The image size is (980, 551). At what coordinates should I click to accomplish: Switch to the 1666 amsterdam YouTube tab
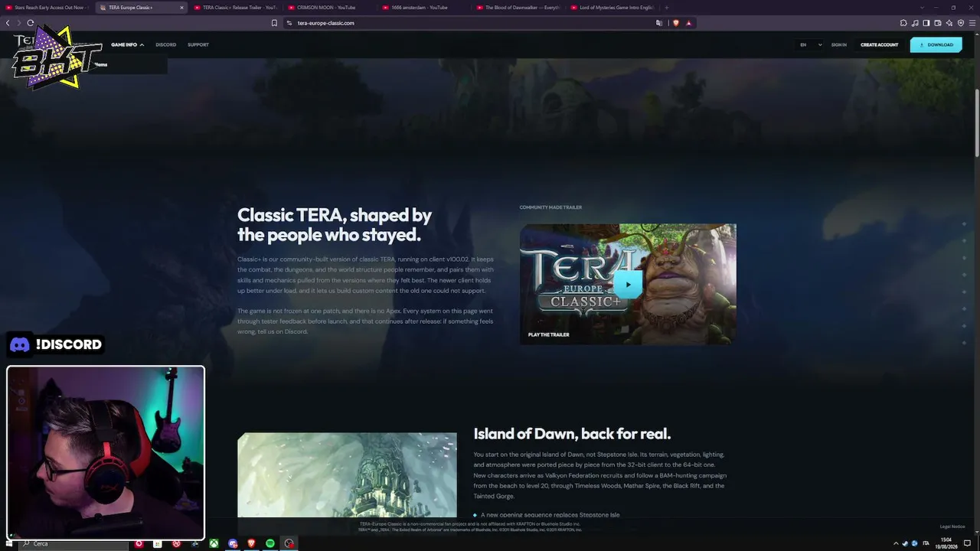[x=423, y=8]
